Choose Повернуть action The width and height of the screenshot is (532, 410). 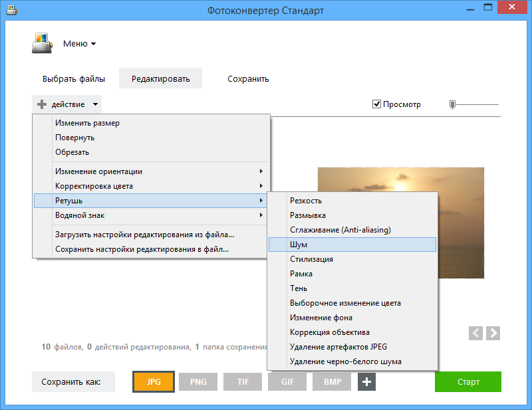(x=151, y=138)
